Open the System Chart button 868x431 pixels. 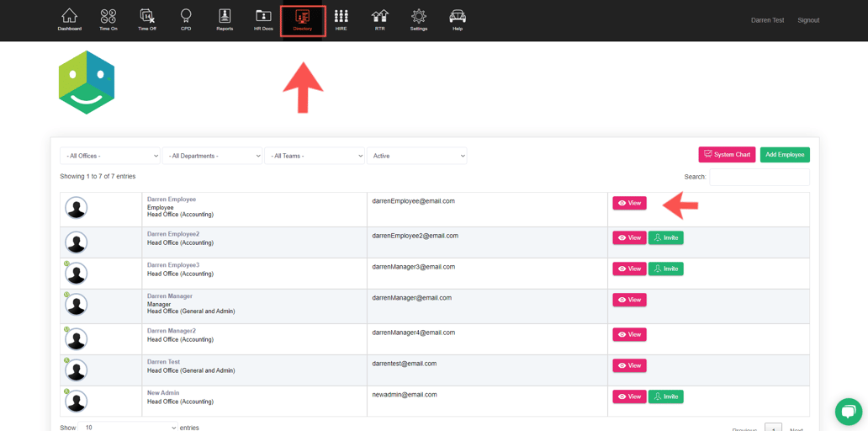point(727,155)
